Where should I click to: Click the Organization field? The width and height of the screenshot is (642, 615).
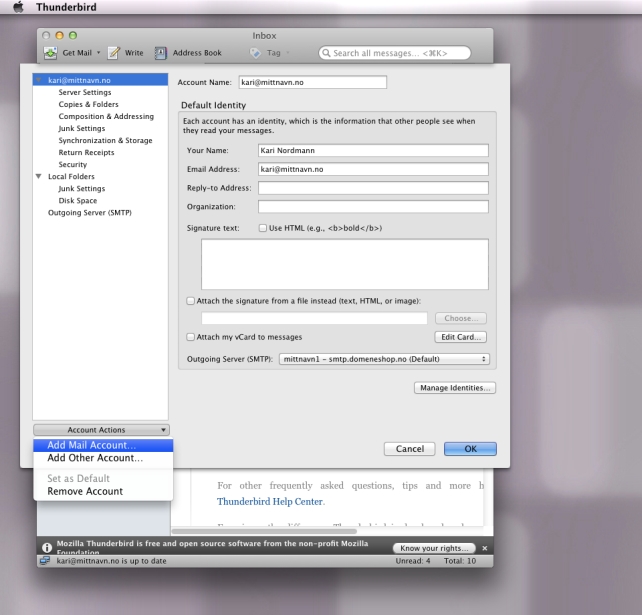click(x=373, y=207)
